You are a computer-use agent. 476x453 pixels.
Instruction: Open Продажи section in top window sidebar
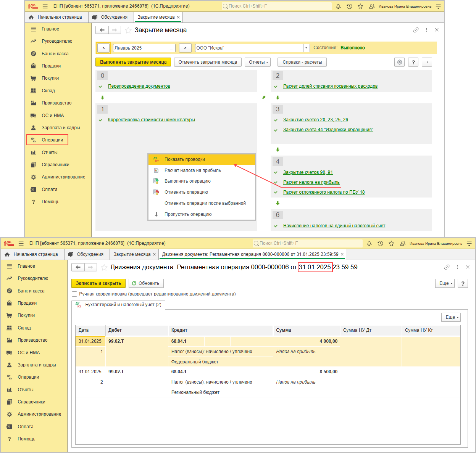(x=51, y=66)
